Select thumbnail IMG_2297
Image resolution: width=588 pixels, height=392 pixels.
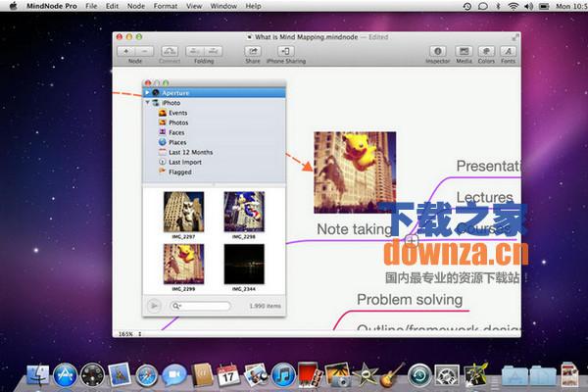(184, 212)
